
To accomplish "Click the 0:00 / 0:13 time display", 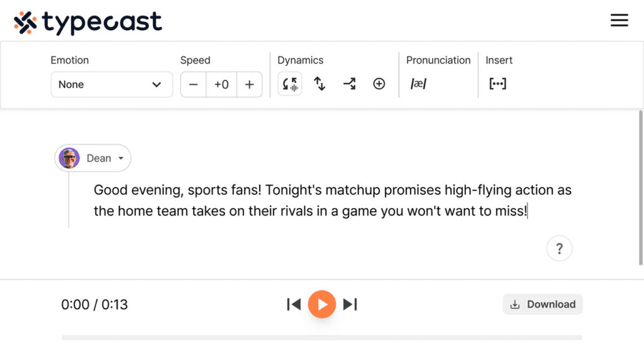I will click(x=94, y=305).
